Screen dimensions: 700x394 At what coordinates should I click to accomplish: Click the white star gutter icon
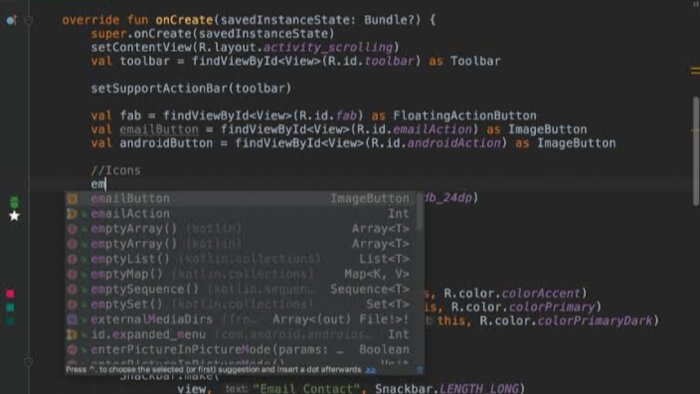pyautogui.click(x=14, y=216)
